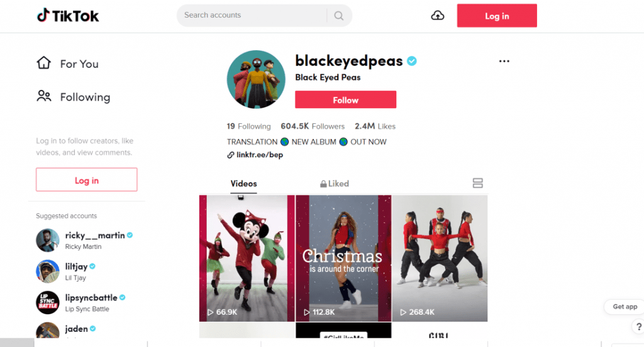
Task: Open the ricky__martin suggested account avatar
Action: coord(48,240)
